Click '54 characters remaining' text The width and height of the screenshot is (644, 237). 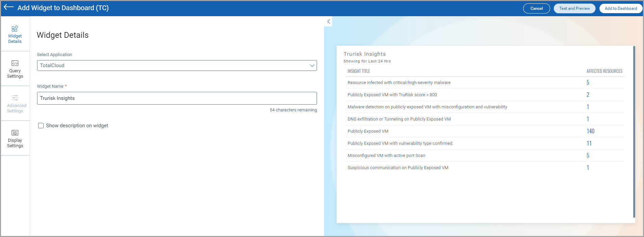(293, 110)
